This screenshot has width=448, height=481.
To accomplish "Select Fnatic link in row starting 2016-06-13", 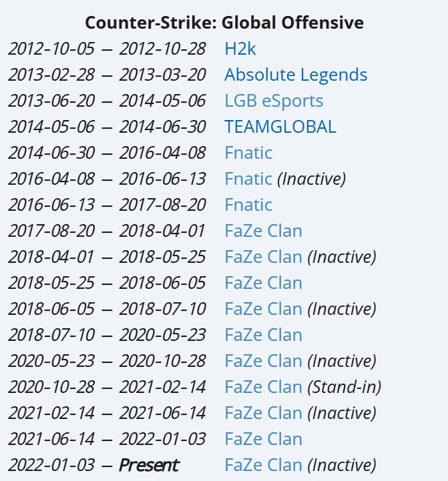I will 248,205.
